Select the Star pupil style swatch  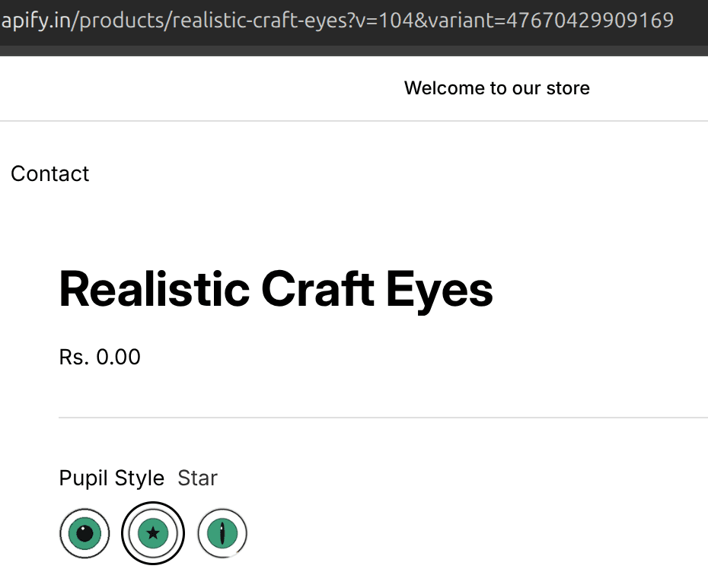pyautogui.click(x=153, y=533)
